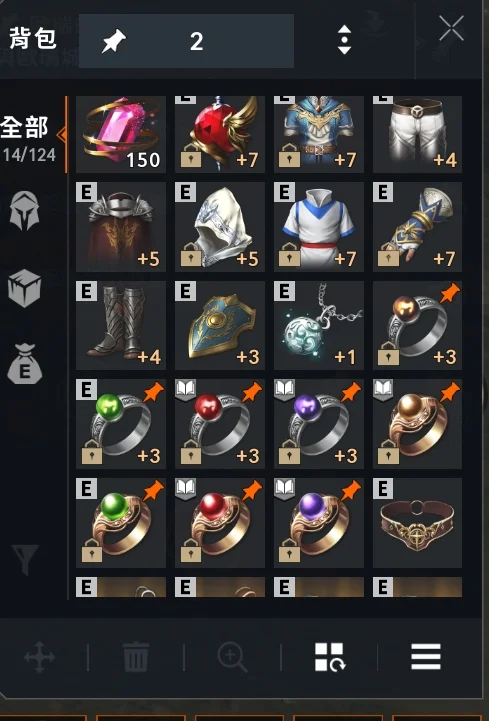This screenshot has height=721, width=489.
Task: Toggle the orange pin on green silver ring
Action: pos(154,393)
